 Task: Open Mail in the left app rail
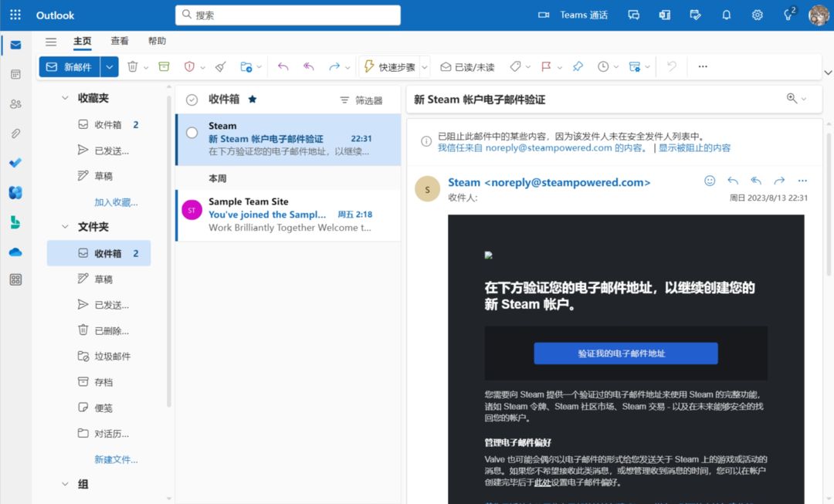click(15, 46)
